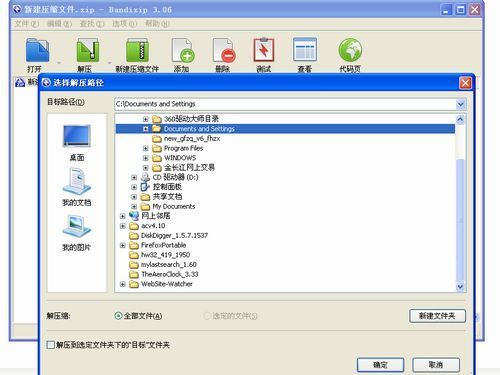Select the 桌面 (Desktop) shortcut in sidebar
The image size is (500, 375).
click(77, 143)
